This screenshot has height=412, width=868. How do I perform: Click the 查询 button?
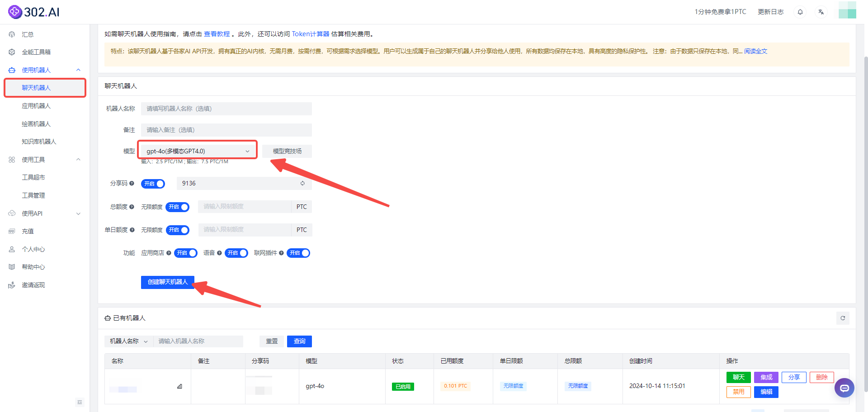pyautogui.click(x=299, y=341)
